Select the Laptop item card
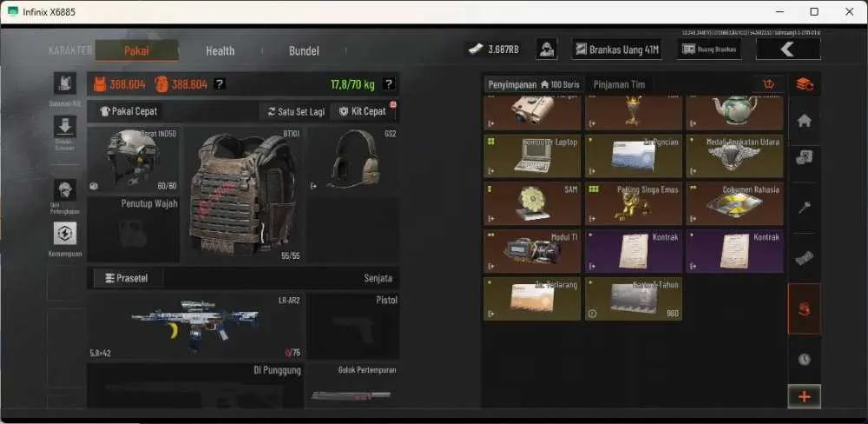Viewport: 868px width, 424px height. [533, 156]
